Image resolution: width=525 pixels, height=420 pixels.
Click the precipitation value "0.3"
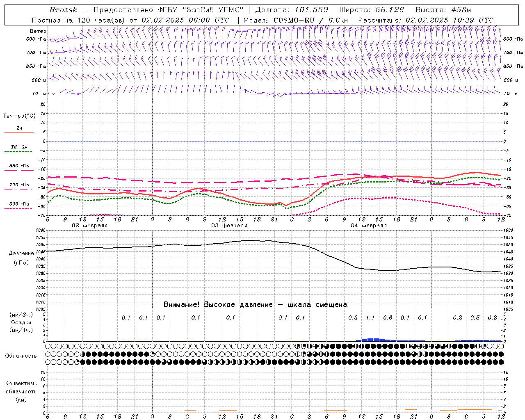tap(493, 318)
